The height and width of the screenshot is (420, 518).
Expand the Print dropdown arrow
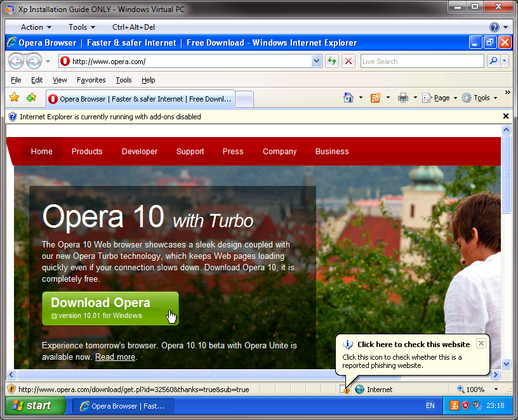pyautogui.click(x=415, y=98)
